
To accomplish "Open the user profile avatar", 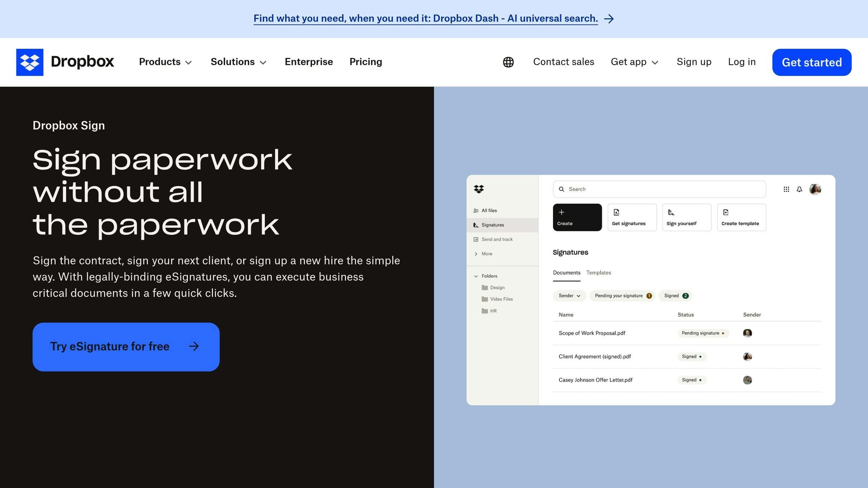I will tap(815, 189).
